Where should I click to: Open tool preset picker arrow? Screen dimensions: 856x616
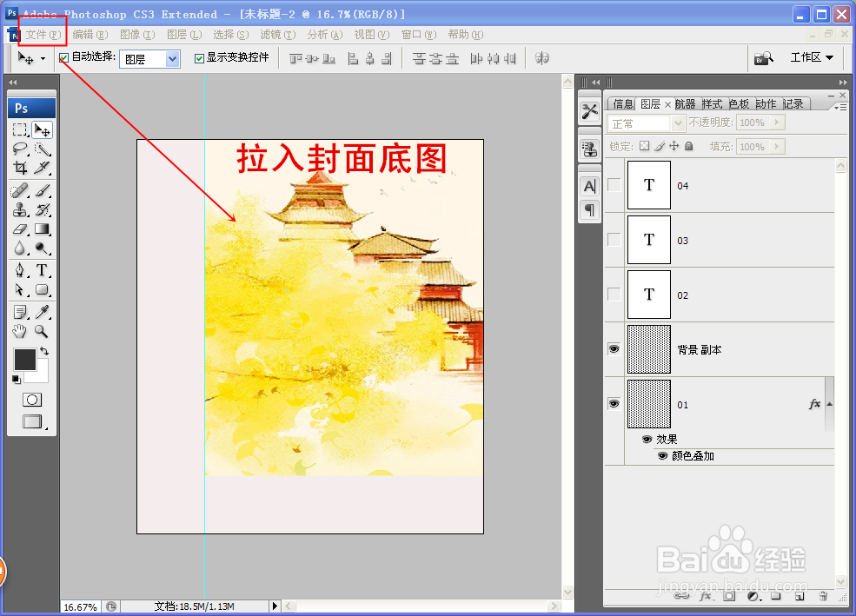(43, 58)
